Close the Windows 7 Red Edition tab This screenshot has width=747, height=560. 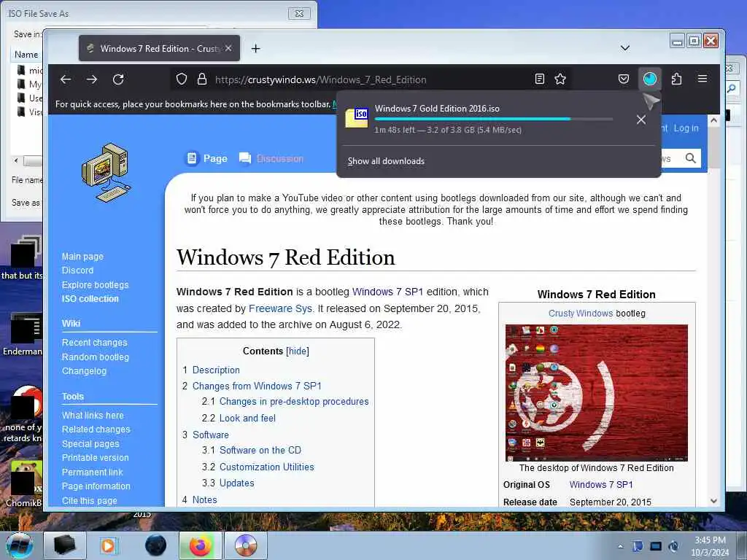[x=228, y=48]
